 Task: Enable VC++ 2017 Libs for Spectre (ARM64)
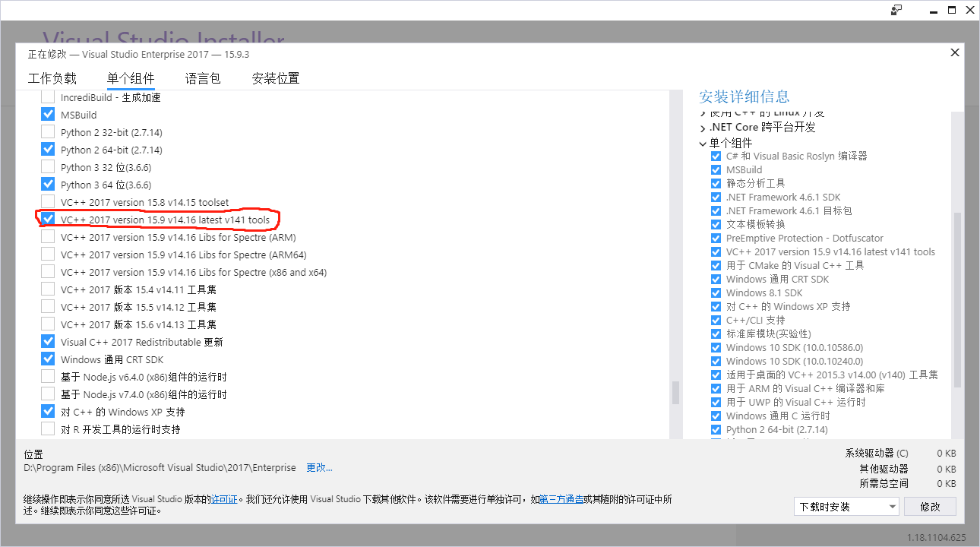coord(47,255)
